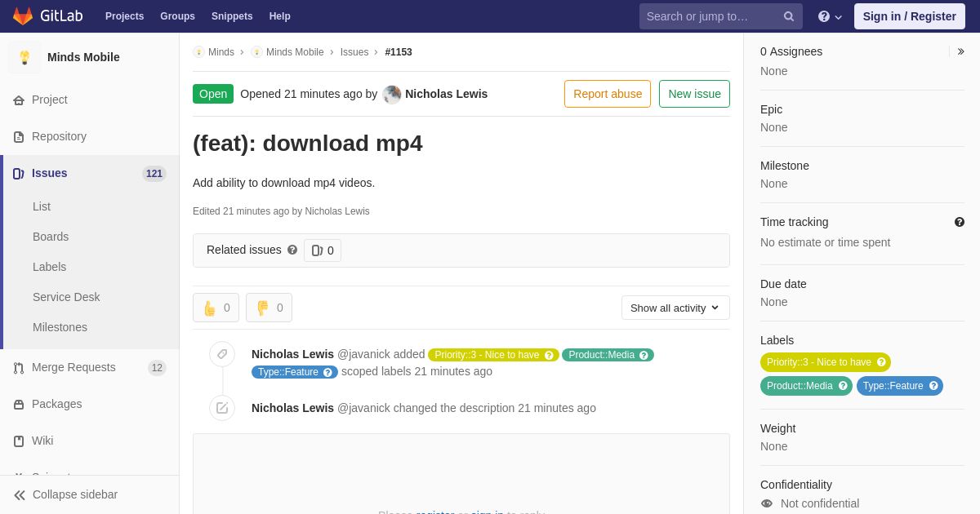Viewport: 980px width, 514px height.
Task: Click the Wiki book icon
Action: [19, 441]
